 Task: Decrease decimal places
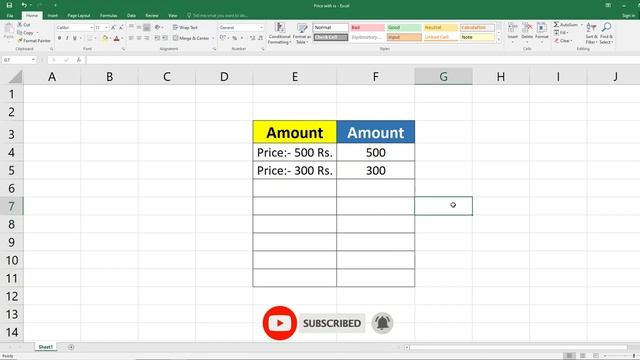pyautogui.click(x=260, y=38)
